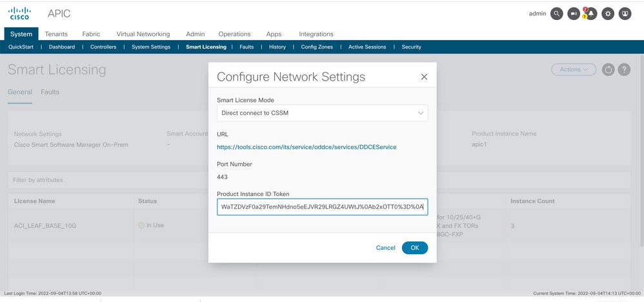Open the user profile screen icon
Viewport: 644px width, 302px height.
625,14
